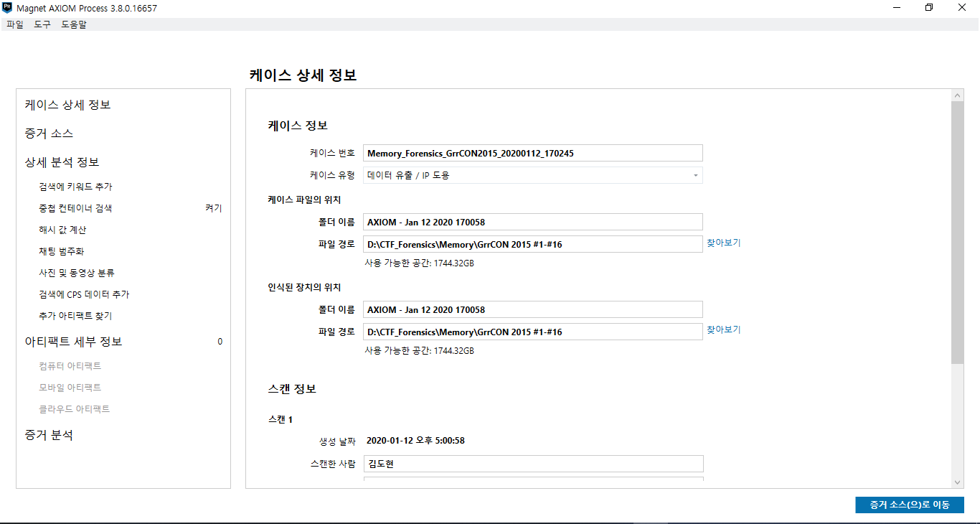Click 폴더 이름 field under 인식된 장치의 위치
980x524 pixels.
pos(533,309)
